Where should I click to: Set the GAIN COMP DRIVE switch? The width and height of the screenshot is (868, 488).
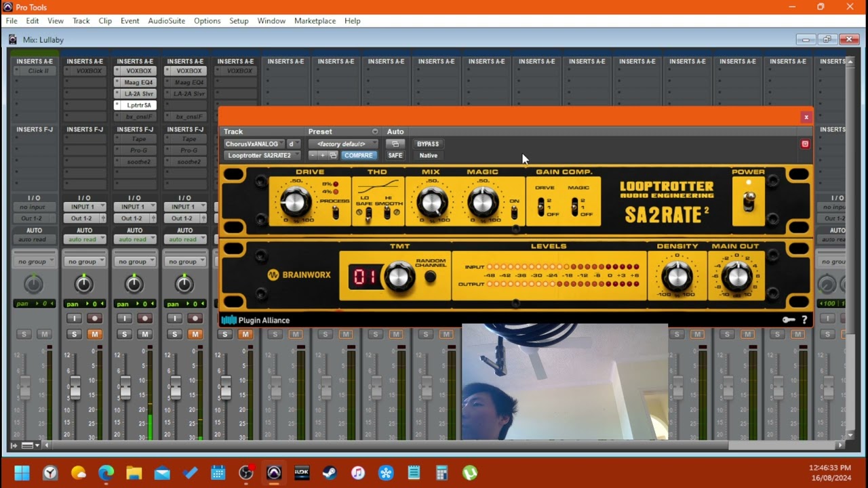(x=542, y=207)
